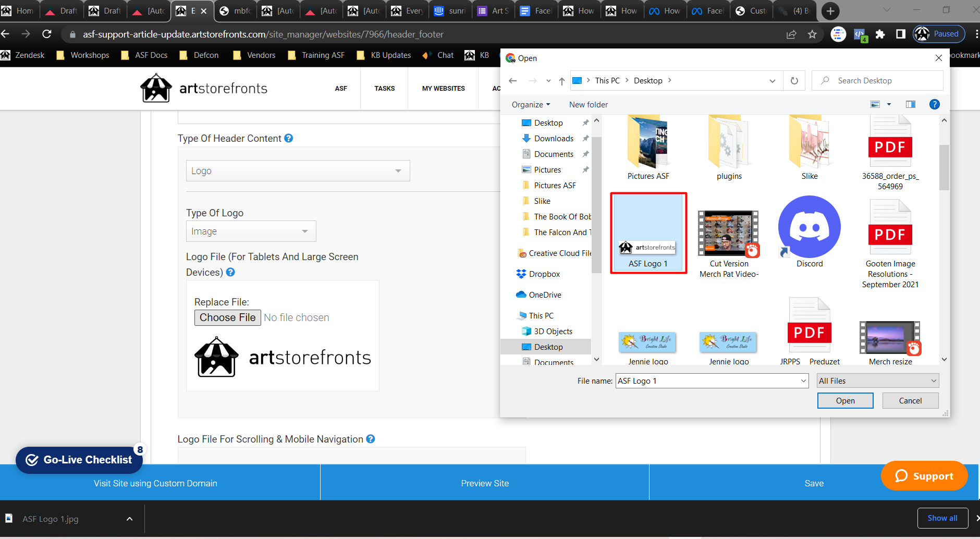This screenshot has height=539, width=980.
Task: Select the 36588_order_ps_564969 PDF file
Action: (890, 153)
